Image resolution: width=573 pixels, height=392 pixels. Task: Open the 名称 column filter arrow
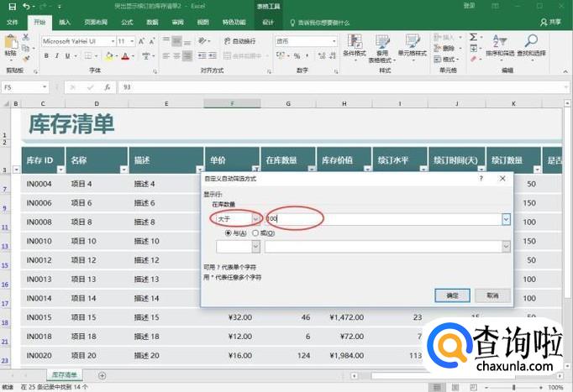tap(124, 170)
